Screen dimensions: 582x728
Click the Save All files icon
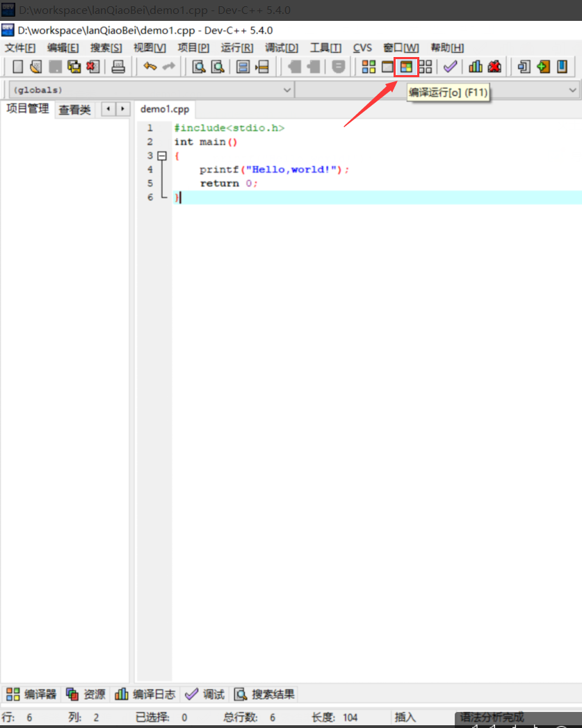pyautogui.click(x=75, y=67)
